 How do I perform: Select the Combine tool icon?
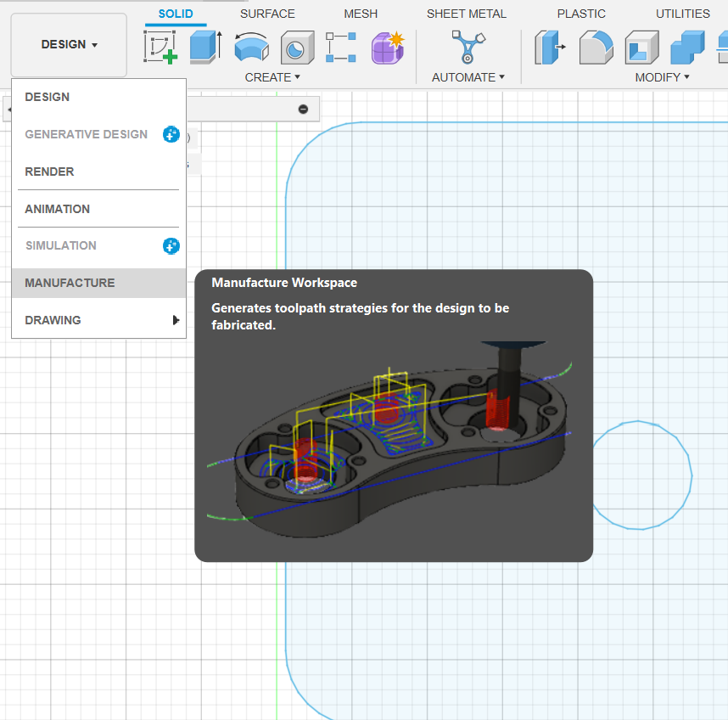pos(687,47)
